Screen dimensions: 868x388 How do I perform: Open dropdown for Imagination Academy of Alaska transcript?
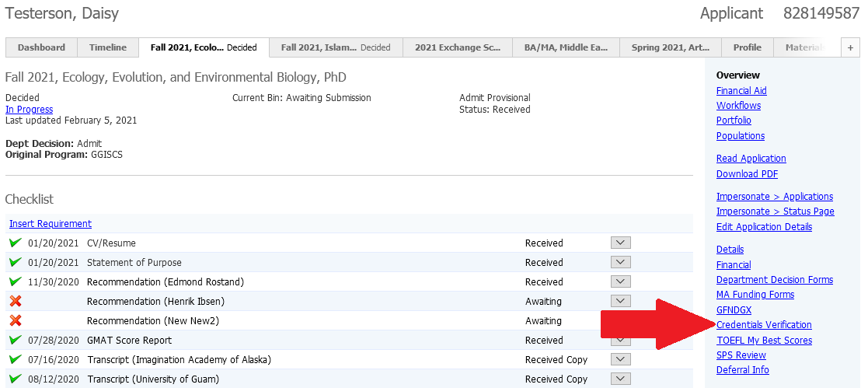621,360
